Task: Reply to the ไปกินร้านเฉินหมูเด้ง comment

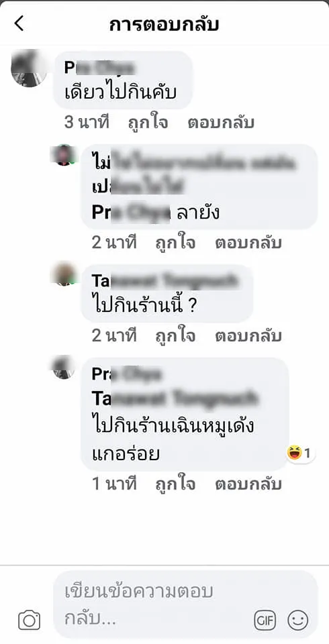Action: (248, 484)
